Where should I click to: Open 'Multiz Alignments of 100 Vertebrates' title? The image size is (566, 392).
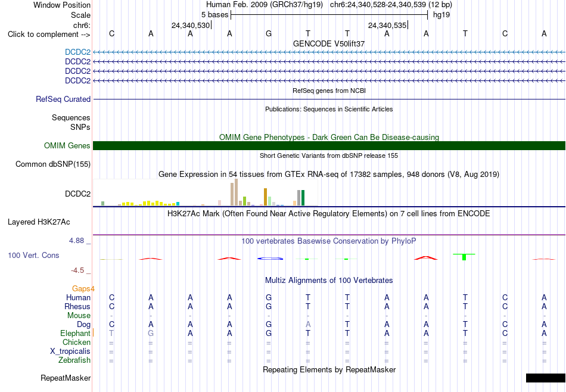tap(329, 280)
